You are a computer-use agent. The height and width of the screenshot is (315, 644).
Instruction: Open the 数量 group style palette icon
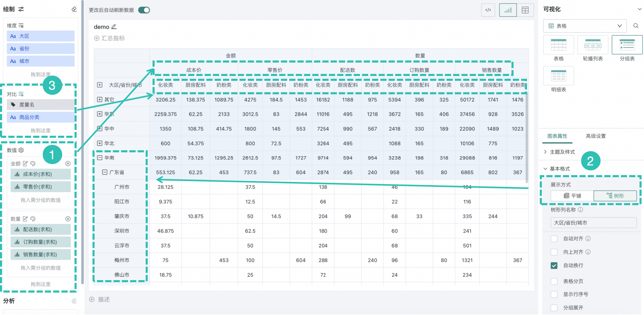33,219
